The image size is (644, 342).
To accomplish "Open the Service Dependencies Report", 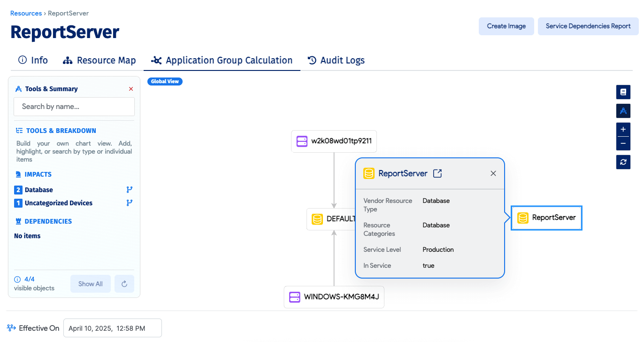I will 588,26.
